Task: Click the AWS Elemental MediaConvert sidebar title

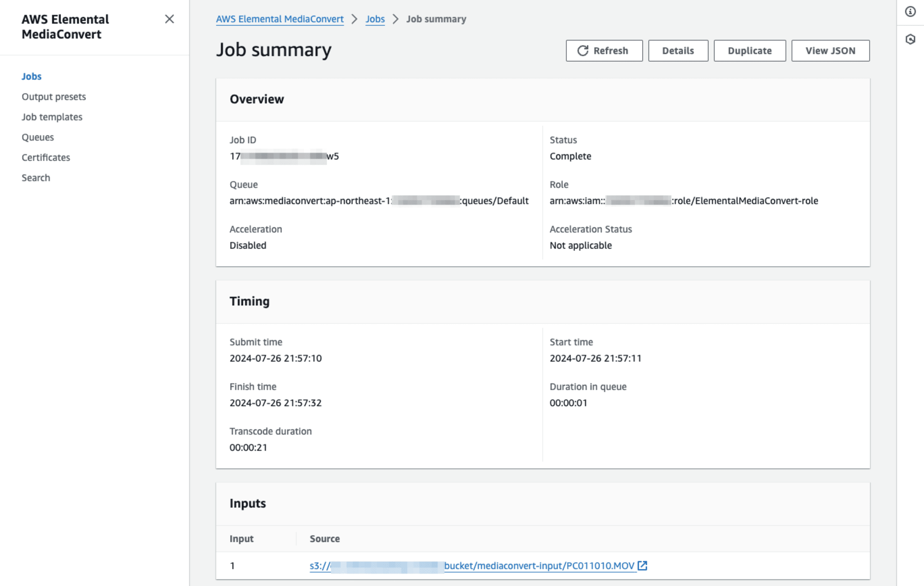Action: tap(65, 27)
